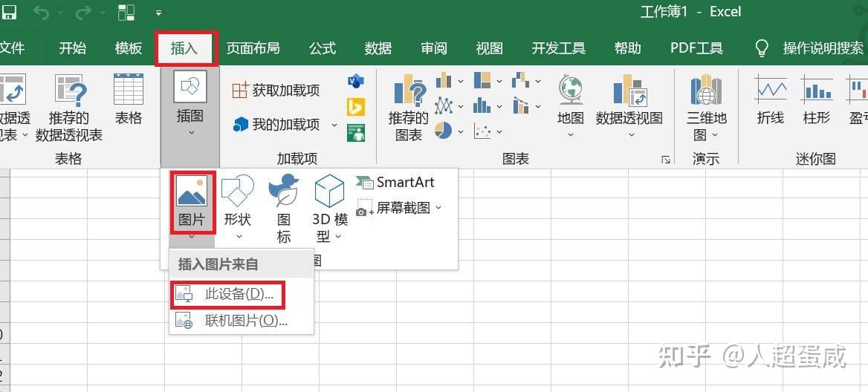The image size is (868, 392).
Task: Open 推荐的图表 recommended charts
Action: click(409, 108)
